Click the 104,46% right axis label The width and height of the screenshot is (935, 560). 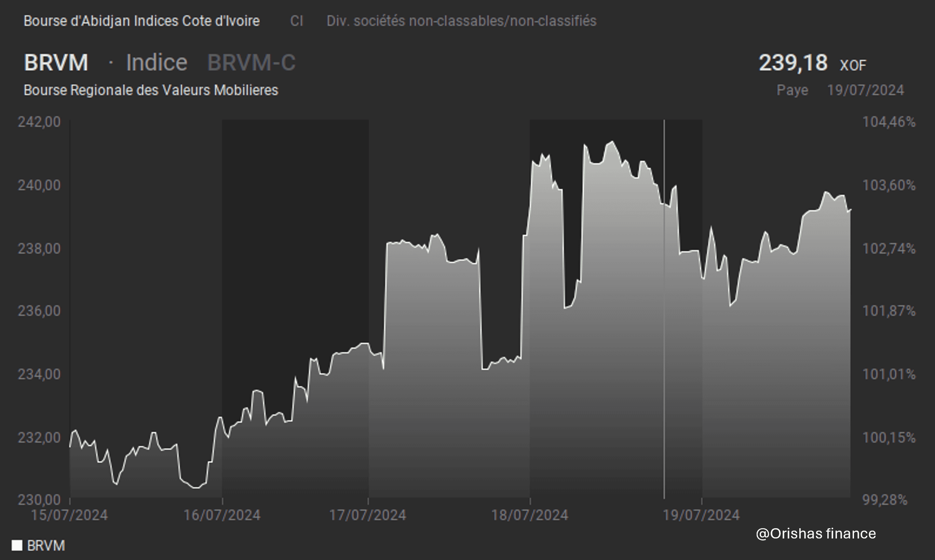click(x=889, y=122)
